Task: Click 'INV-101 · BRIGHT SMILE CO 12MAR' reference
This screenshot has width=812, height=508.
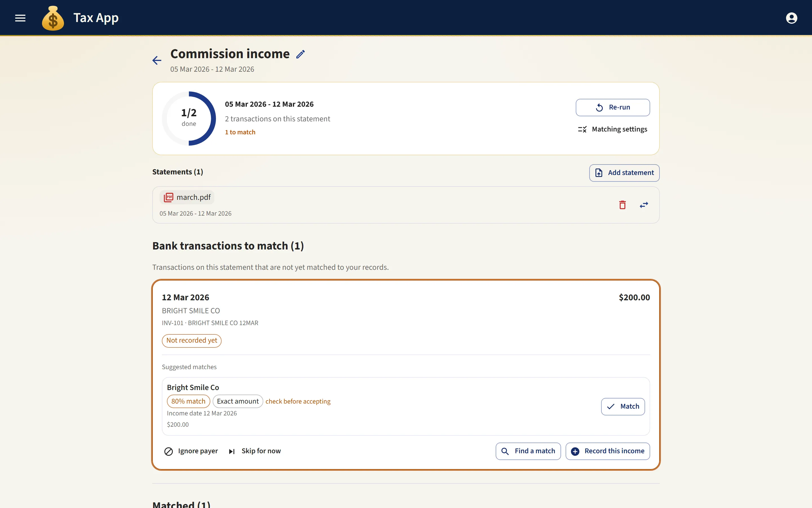Action: click(210, 323)
